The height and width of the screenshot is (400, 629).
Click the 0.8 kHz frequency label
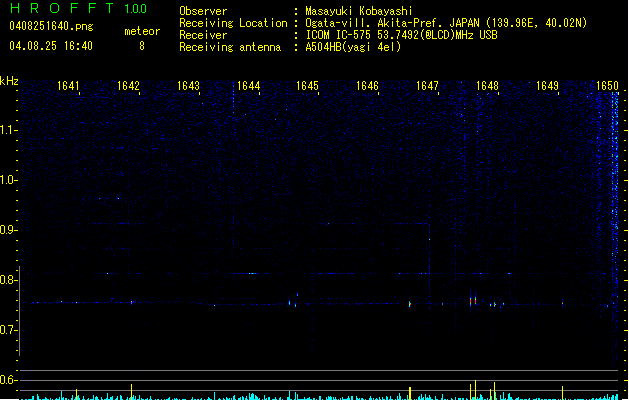(x=8, y=280)
